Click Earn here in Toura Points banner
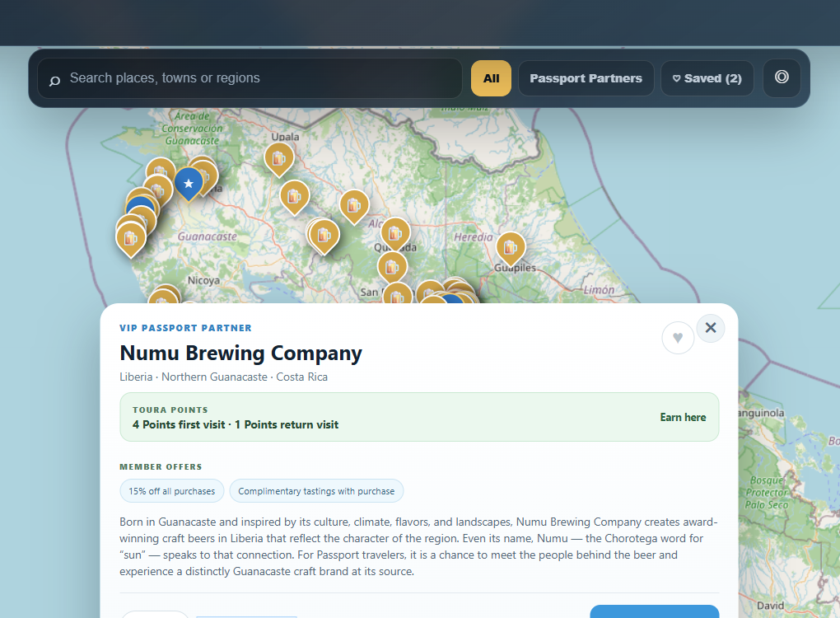 683,417
